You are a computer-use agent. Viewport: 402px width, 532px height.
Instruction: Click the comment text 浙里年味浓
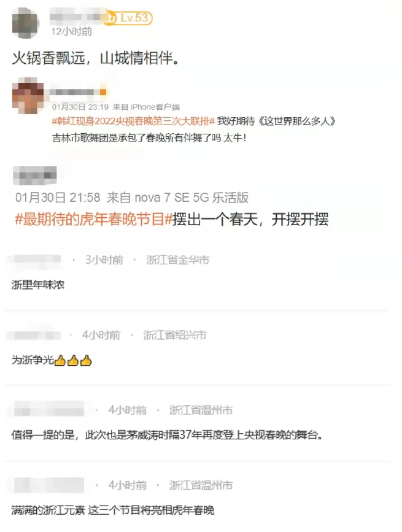coord(38,285)
